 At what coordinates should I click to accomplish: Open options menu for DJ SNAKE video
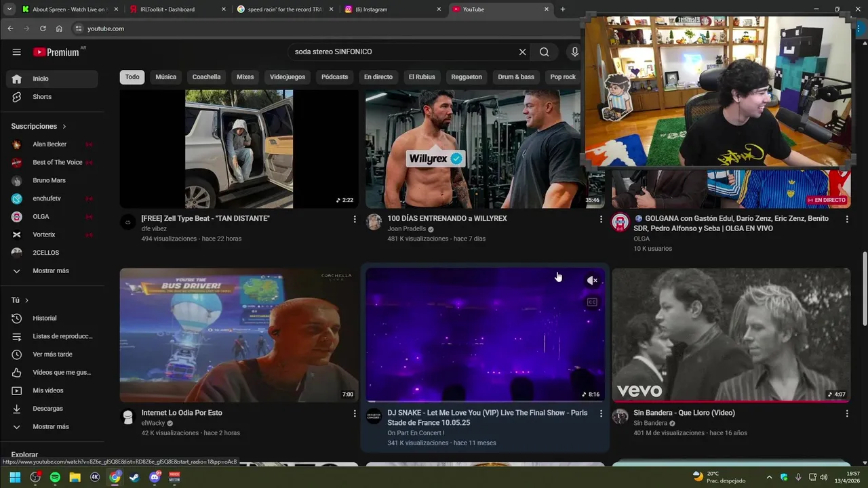tap(600, 413)
